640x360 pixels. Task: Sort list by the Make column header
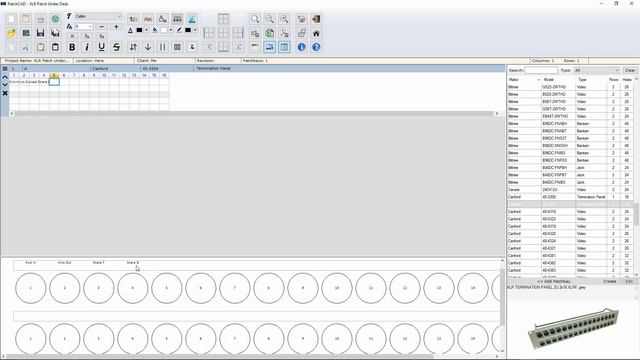click(x=524, y=80)
